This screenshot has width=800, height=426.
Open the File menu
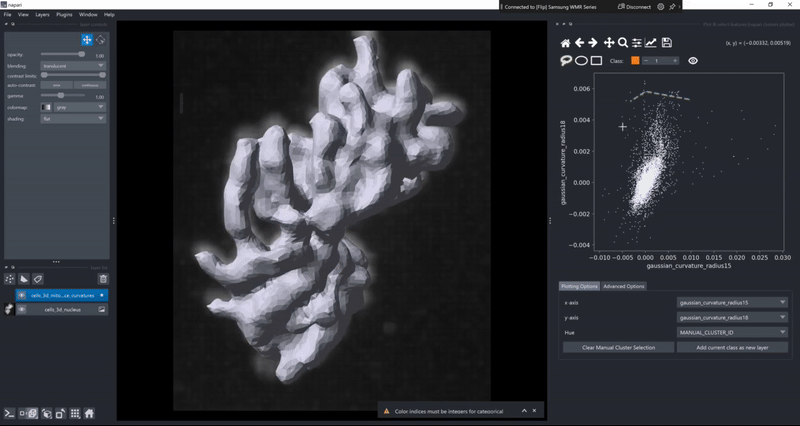click(x=8, y=15)
